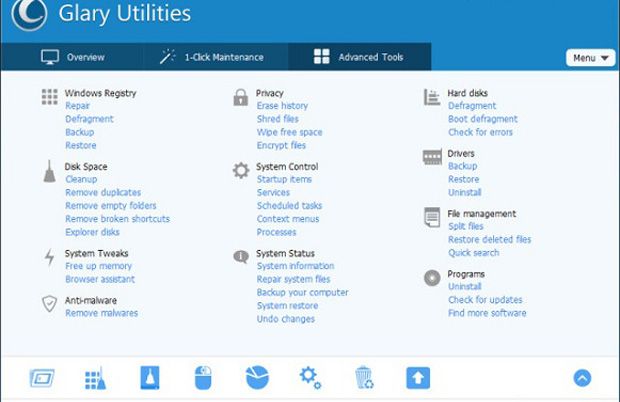Screen dimensions: 620x402
Task: Open Scheduled tasks link
Action: (x=289, y=206)
